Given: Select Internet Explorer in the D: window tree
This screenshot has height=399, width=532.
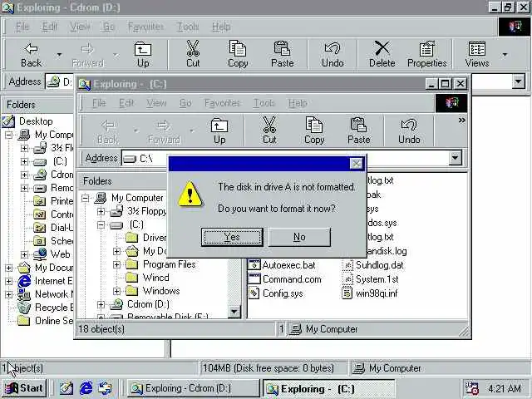Looking at the screenshot, I should pyautogui.click(x=53, y=281).
